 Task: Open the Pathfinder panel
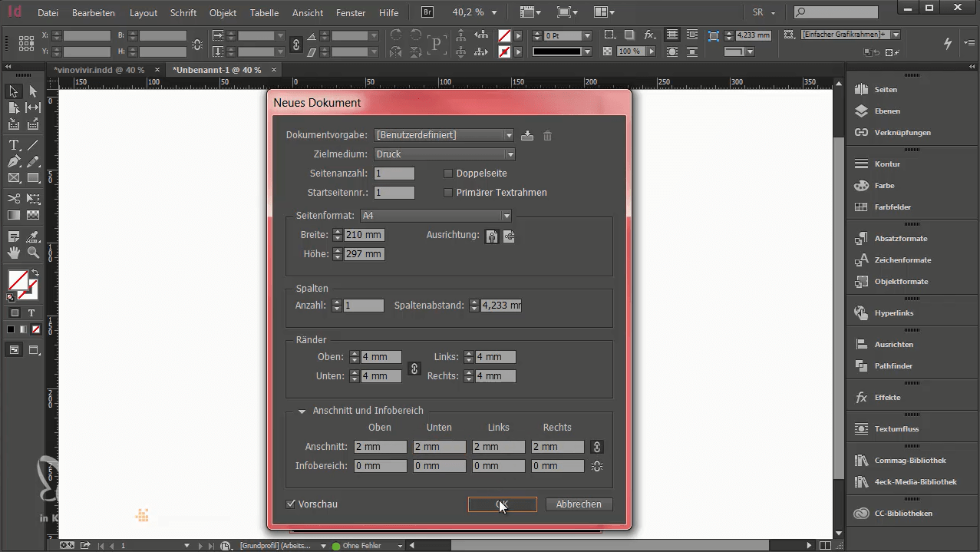[893, 366]
